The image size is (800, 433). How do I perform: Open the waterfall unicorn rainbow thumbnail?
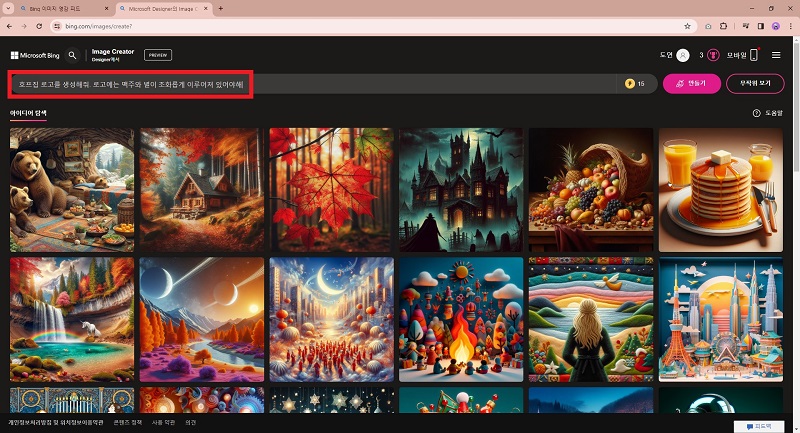pyautogui.click(x=72, y=319)
